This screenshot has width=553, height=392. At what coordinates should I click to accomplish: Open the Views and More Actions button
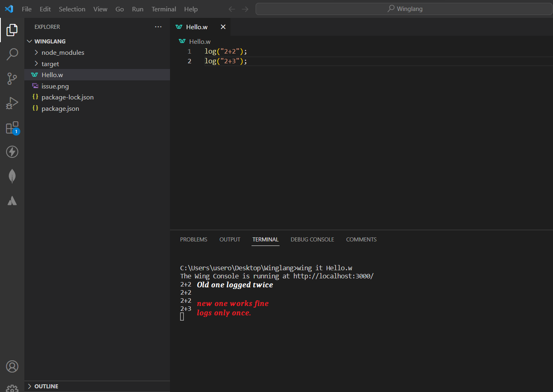[x=158, y=27]
